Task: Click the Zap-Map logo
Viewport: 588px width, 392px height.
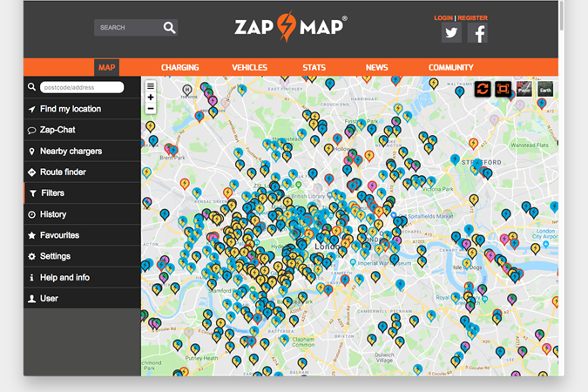Action: point(291,27)
